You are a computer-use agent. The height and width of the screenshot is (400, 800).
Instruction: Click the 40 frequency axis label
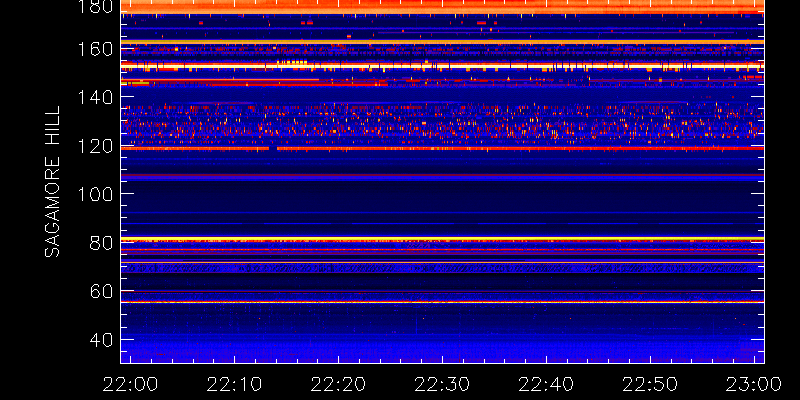(x=102, y=339)
